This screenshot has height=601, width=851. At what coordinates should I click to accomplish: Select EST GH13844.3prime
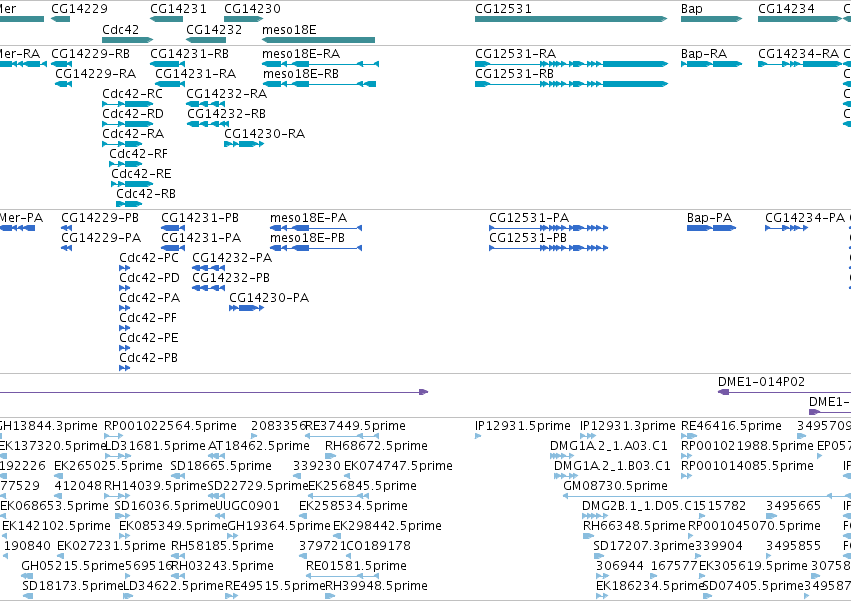click(x=48, y=426)
